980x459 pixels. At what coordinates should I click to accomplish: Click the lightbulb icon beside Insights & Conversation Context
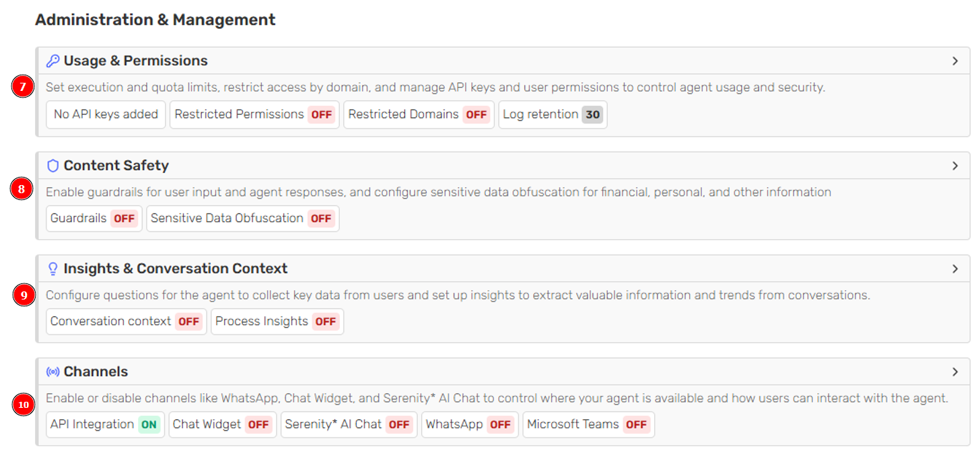(x=53, y=269)
